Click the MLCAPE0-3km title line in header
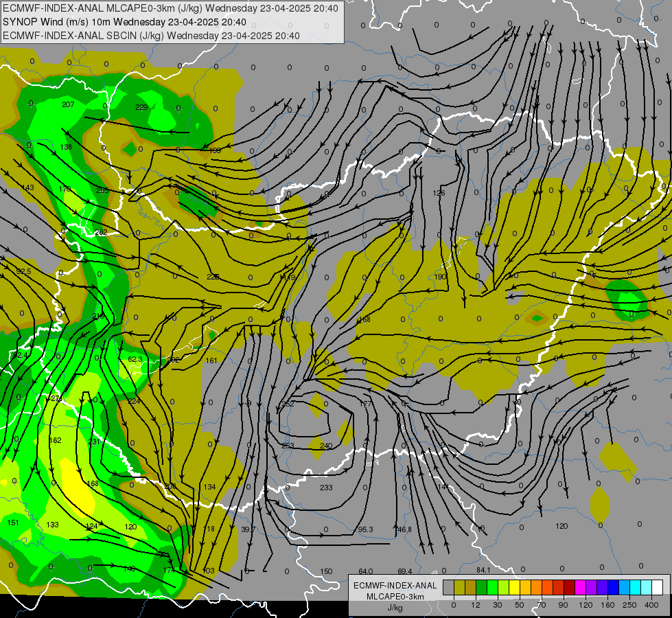This screenshot has width=672, height=618. click(170, 8)
